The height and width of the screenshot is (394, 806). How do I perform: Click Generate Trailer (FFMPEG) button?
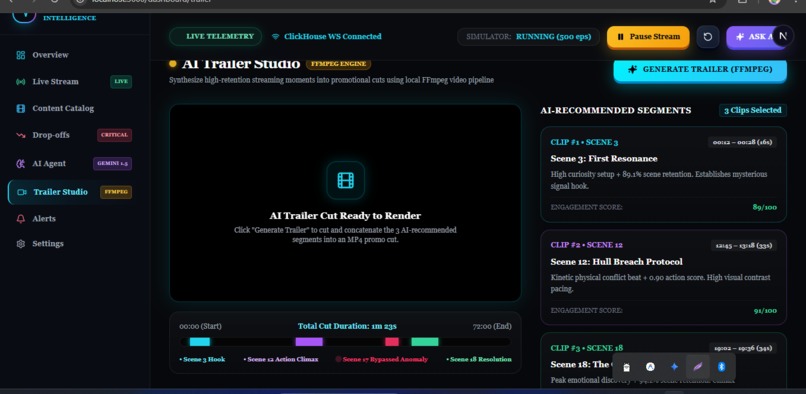coord(700,69)
